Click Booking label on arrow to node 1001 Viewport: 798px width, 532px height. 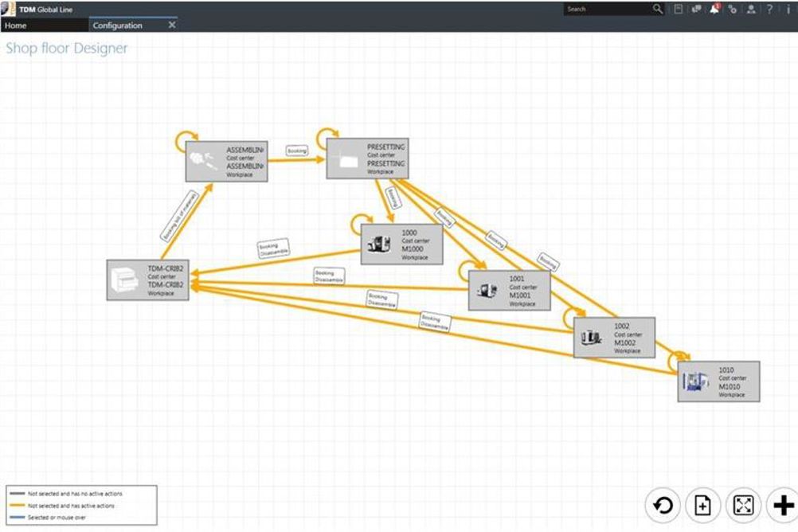coord(444,218)
